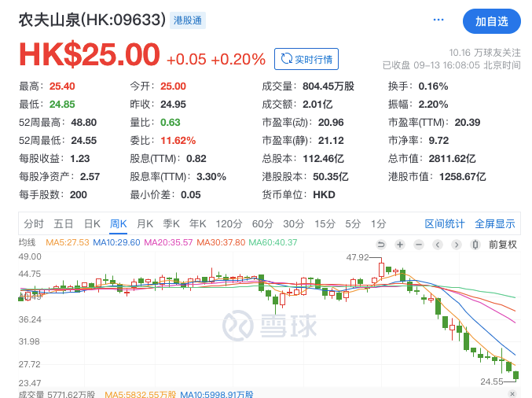Click the 均线 label
This screenshot has width=532, height=398.
click(27, 242)
